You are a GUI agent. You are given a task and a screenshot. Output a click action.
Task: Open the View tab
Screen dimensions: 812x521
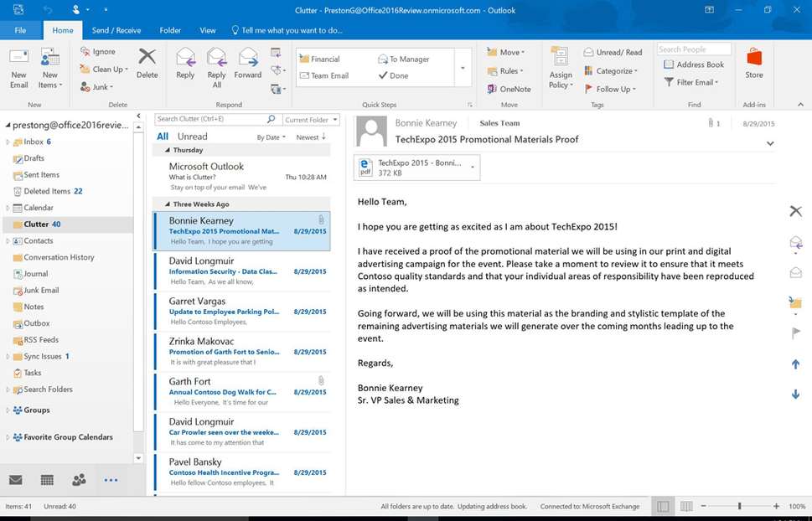[208, 30]
